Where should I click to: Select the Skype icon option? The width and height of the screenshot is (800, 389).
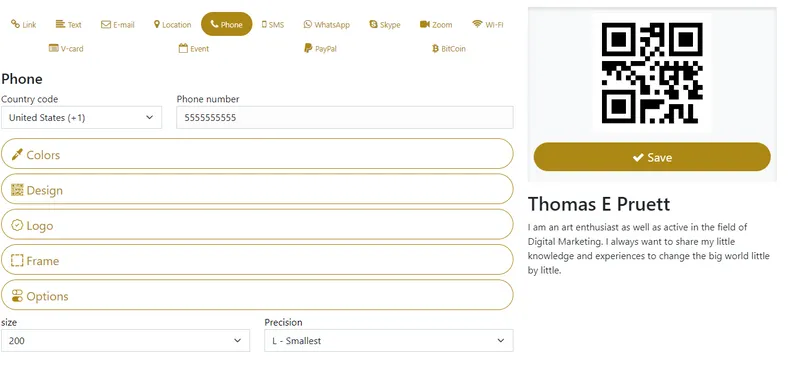pyautogui.click(x=373, y=24)
